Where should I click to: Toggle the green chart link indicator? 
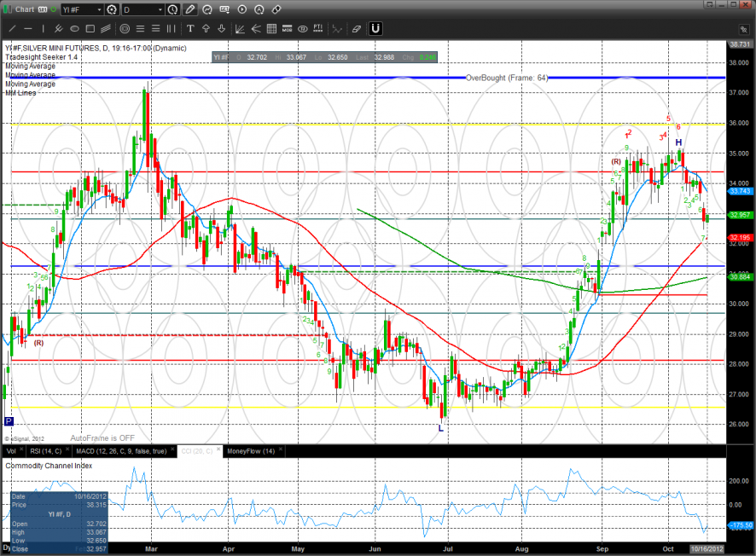tap(54, 9)
